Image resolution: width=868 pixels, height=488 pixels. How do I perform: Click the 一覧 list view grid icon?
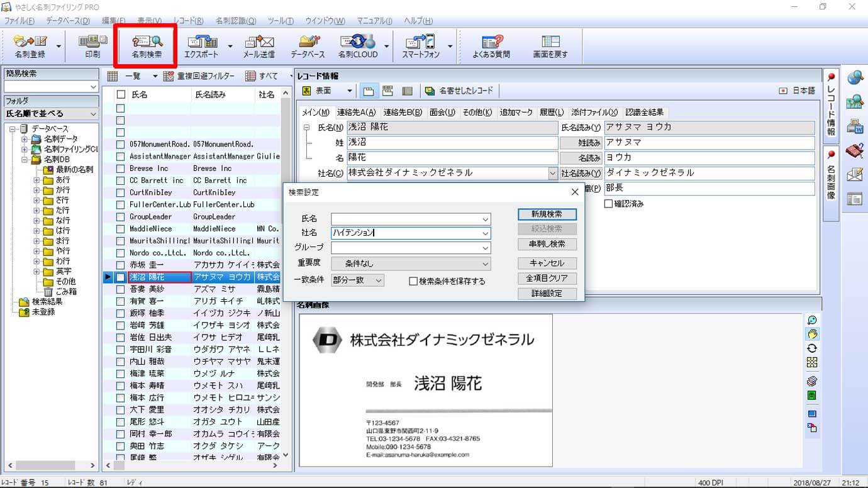pos(113,76)
